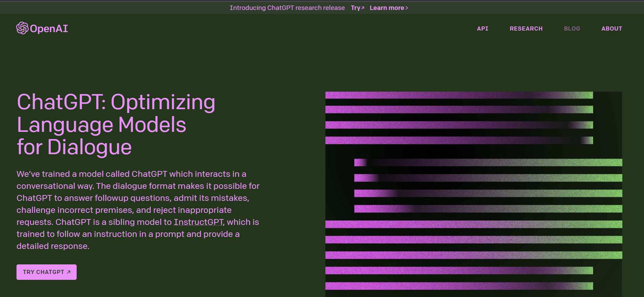Screen dimensions: 644x297
Task: Click Learn more in top banner
Action: (x=389, y=8)
